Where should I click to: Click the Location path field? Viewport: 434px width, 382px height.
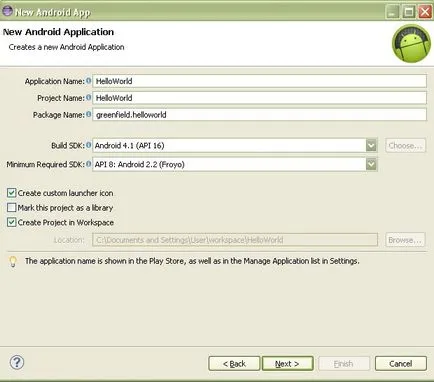point(235,240)
